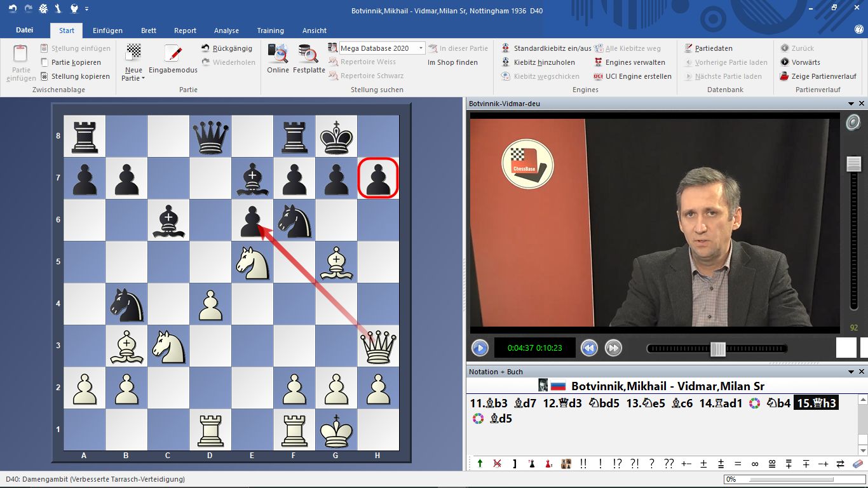
Task: Switch to the Analyse ribbon tab
Action: 226,30
